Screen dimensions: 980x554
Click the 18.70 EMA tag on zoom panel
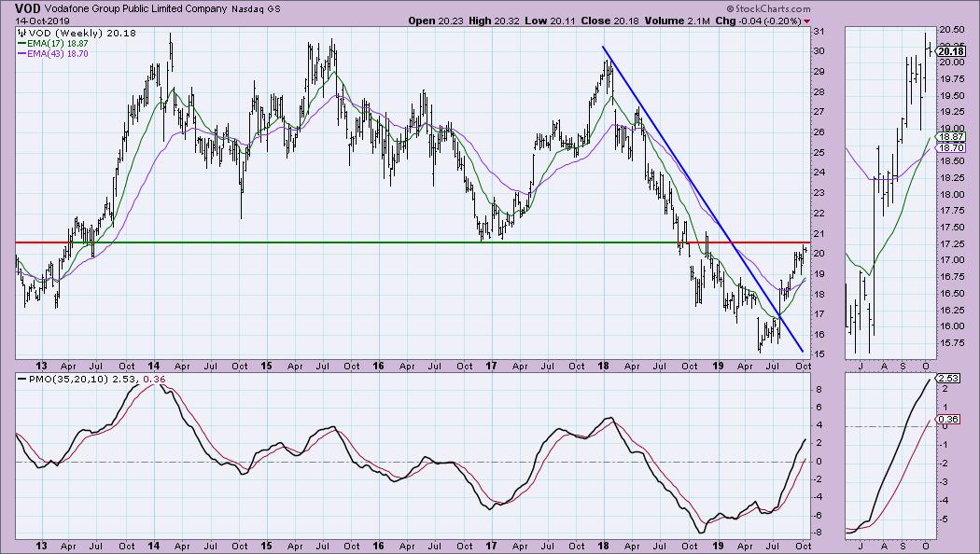click(951, 148)
